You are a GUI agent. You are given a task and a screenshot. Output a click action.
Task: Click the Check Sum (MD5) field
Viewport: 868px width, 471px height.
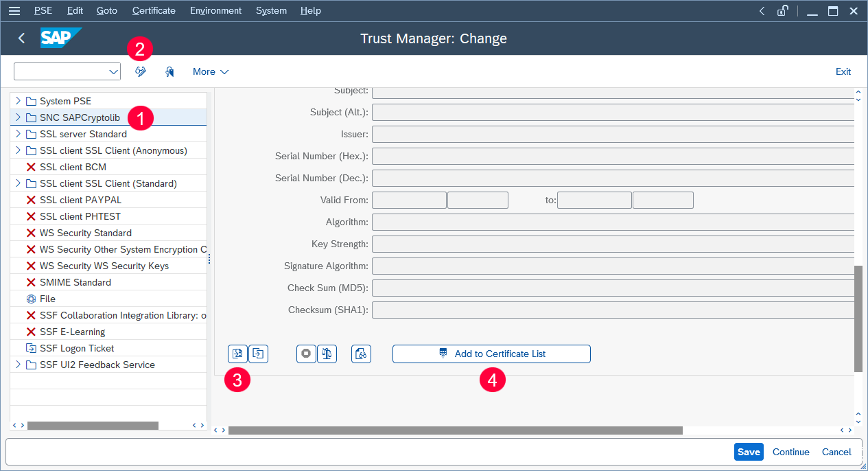pyautogui.click(x=613, y=288)
